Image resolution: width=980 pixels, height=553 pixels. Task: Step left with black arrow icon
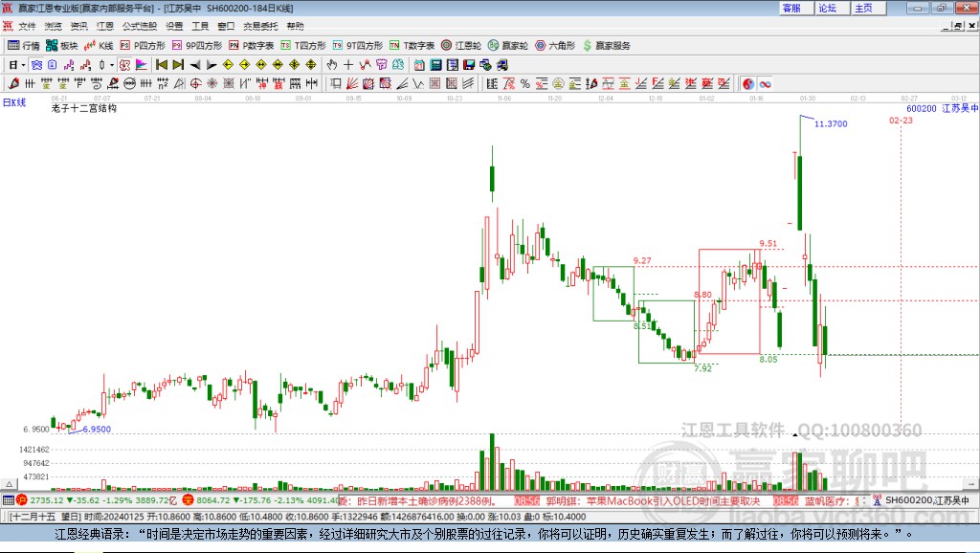195,65
